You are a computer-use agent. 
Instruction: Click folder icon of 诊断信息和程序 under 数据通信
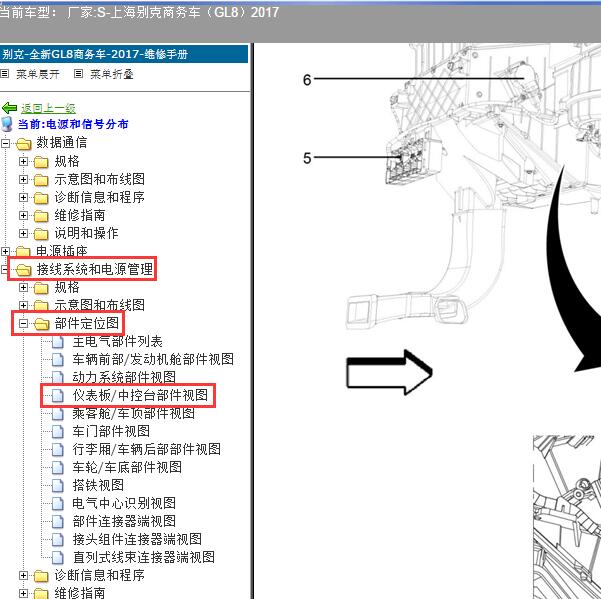pyautogui.click(x=41, y=198)
